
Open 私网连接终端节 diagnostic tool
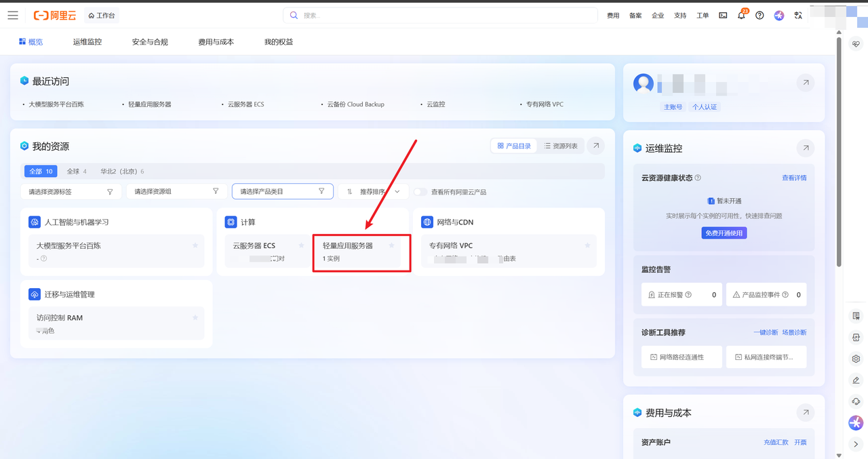(766, 357)
